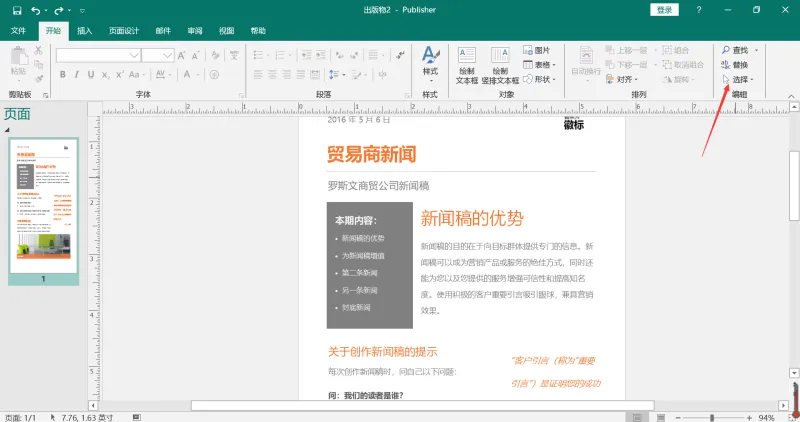Click the Increase font size icon

[x=182, y=55]
